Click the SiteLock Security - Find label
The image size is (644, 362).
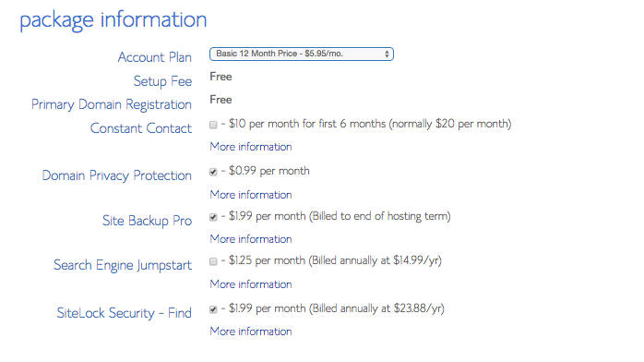(125, 313)
